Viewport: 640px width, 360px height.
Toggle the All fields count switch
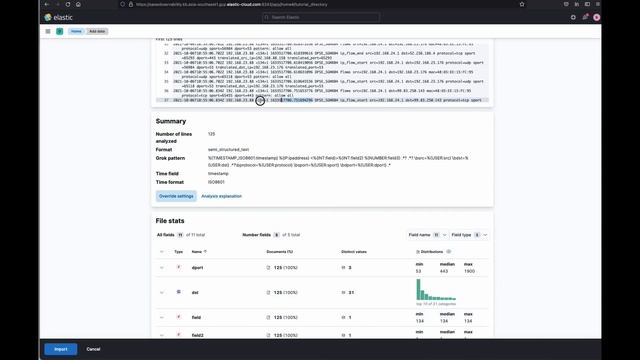click(180, 235)
